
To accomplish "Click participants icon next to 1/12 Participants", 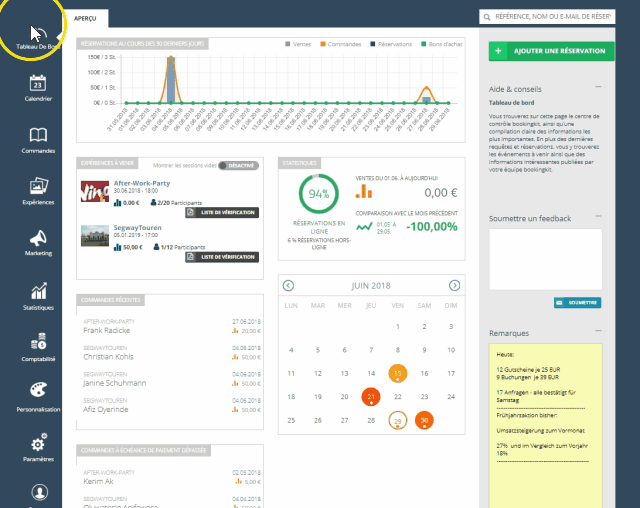I will tap(156, 247).
